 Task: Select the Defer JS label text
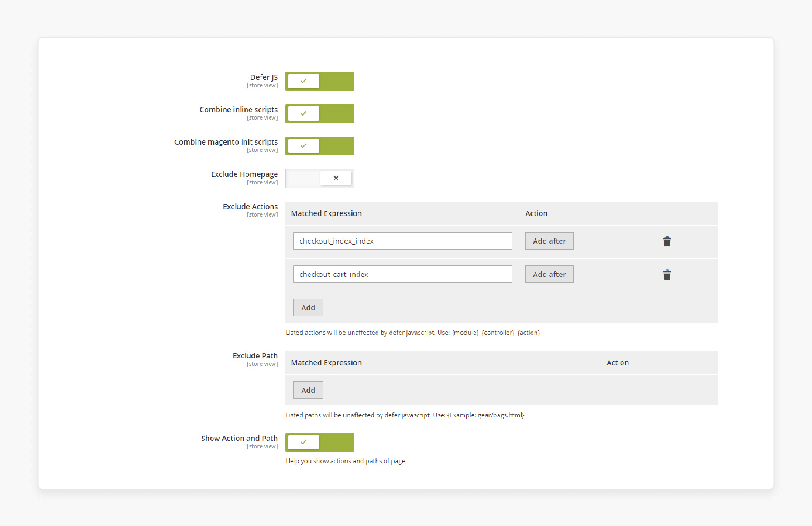coord(264,77)
